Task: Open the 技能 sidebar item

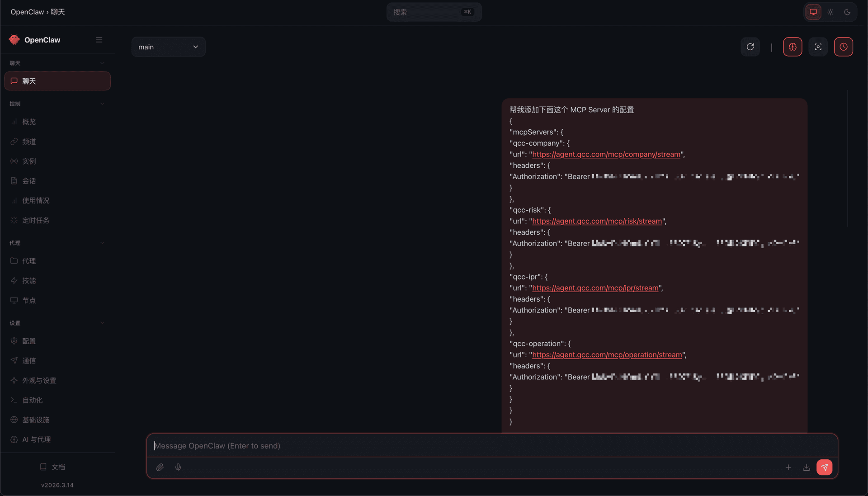Action: [29, 281]
